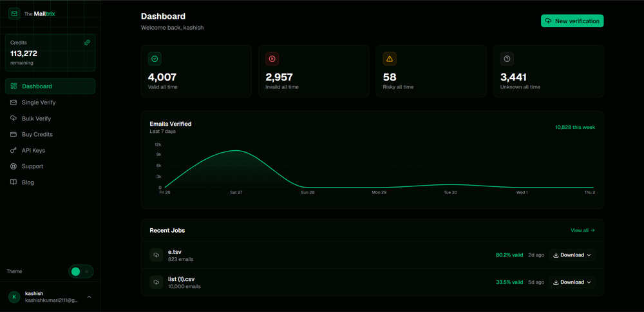Click the 2,957 Invalid all time card
This screenshot has height=312, width=644.
[x=314, y=71]
